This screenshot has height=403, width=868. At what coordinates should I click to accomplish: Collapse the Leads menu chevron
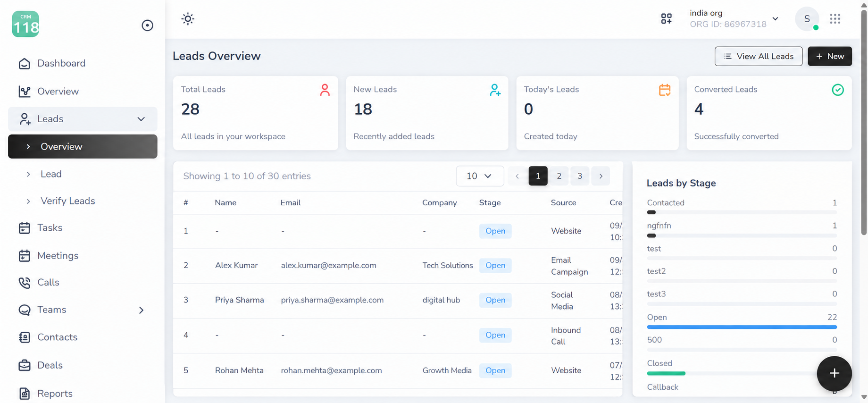coord(141,119)
